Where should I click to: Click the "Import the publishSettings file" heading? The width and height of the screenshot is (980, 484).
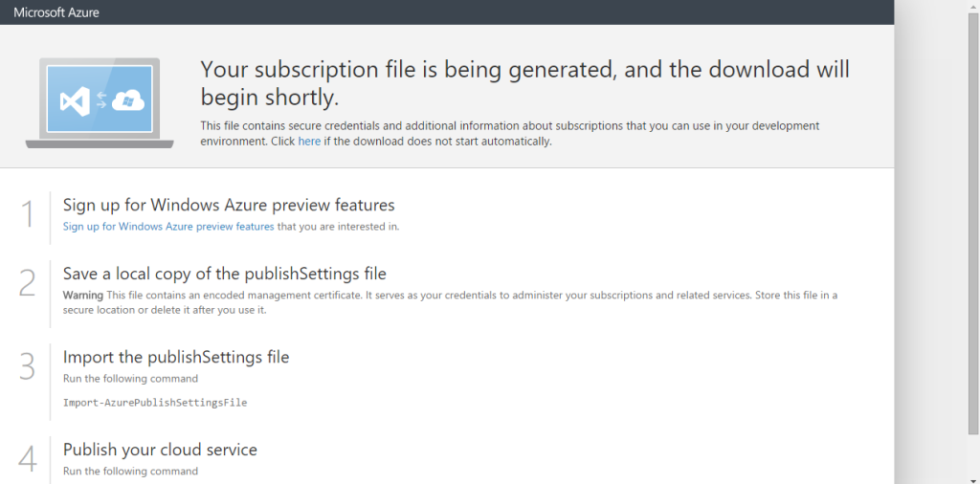point(176,357)
